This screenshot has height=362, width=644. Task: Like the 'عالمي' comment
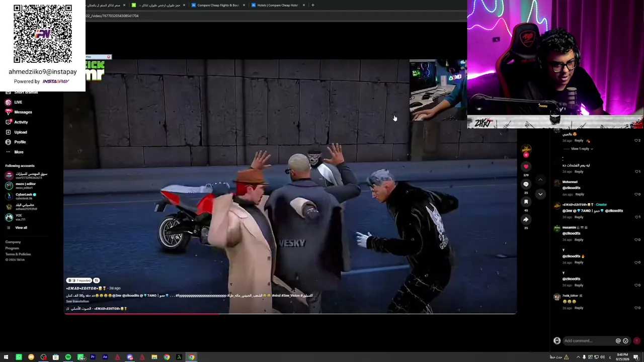[636, 140]
